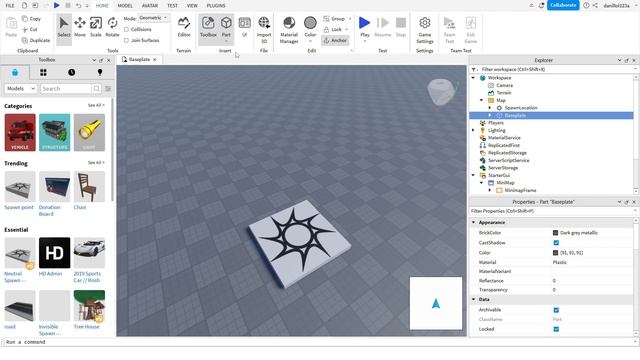The height and width of the screenshot is (360, 640).
Task: Choose the Move tool
Action: 80,28
